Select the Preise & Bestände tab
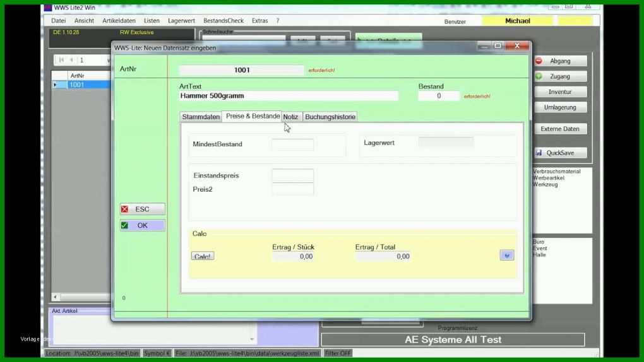644x362 pixels. pos(253,116)
